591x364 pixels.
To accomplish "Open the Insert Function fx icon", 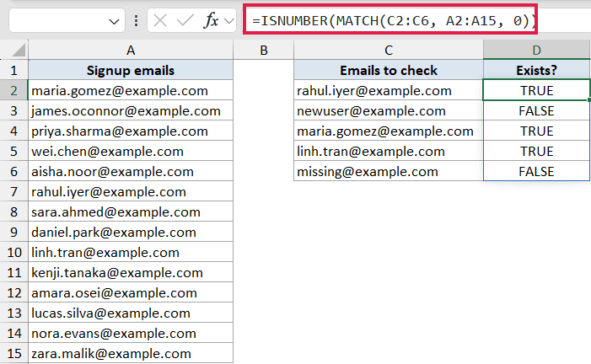I will (211, 20).
